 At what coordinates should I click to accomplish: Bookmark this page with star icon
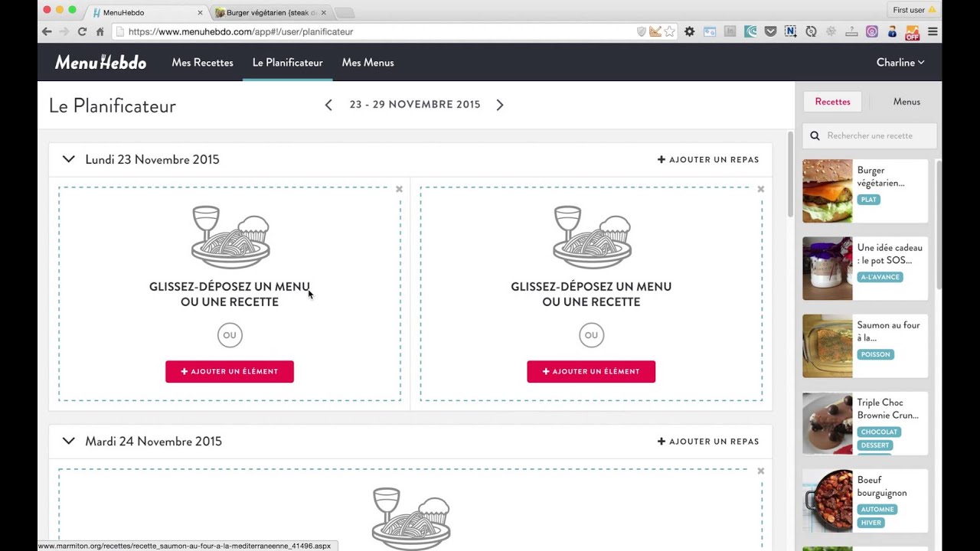(x=669, y=31)
